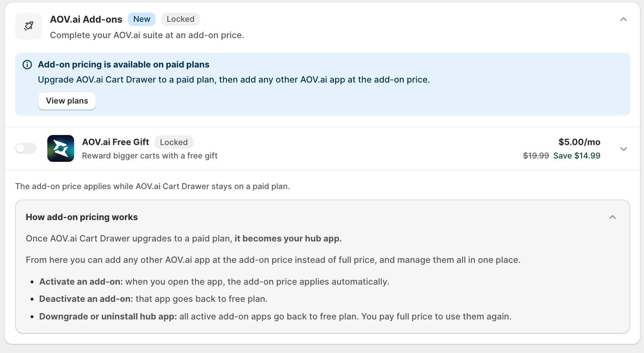This screenshot has width=644, height=353.
Task: Click the New badge next to Add-ons title
Action: (142, 19)
